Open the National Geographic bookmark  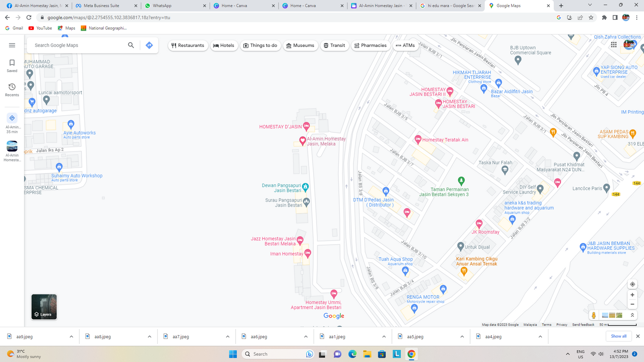[x=104, y=28]
